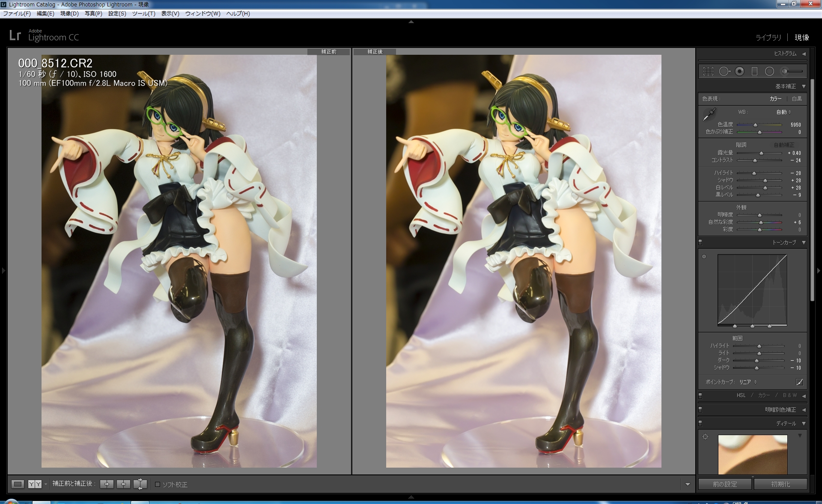The height and width of the screenshot is (504, 822).
Task: Expand the 明暗別色補正 panel
Action: pyautogui.click(x=804, y=410)
